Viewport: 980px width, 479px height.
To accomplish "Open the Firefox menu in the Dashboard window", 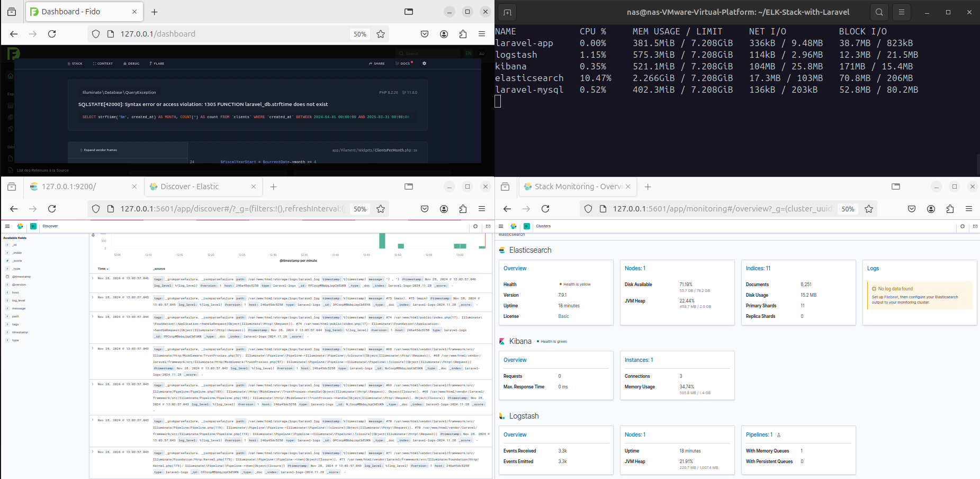I will click(482, 34).
